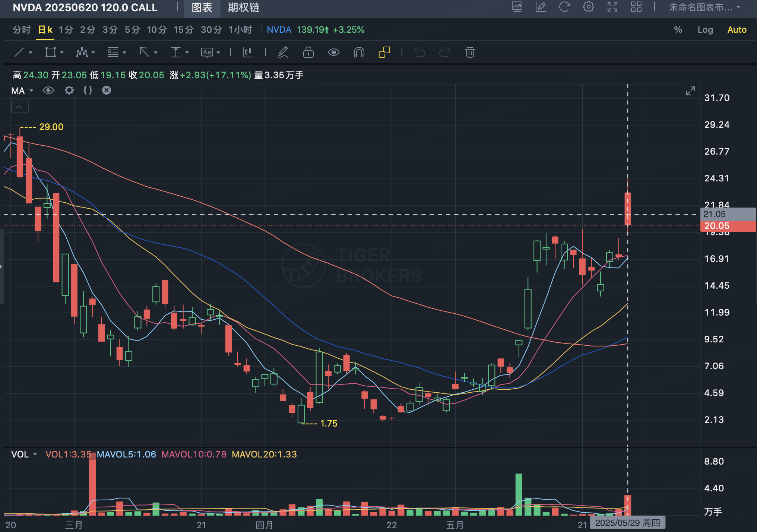Image resolution: width=757 pixels, height=532 pixels.
Task: Toggle the lock drawings icon
Action: tap(308, 52)
